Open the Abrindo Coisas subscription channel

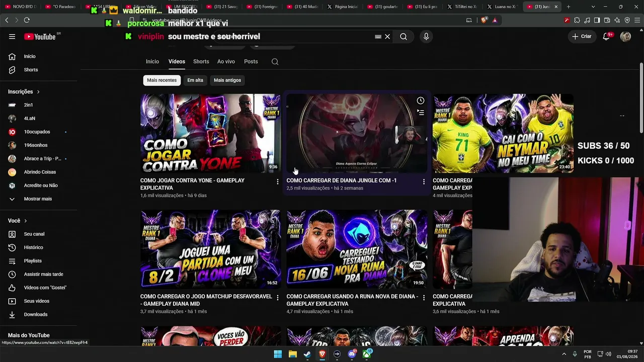coord(39,172)
